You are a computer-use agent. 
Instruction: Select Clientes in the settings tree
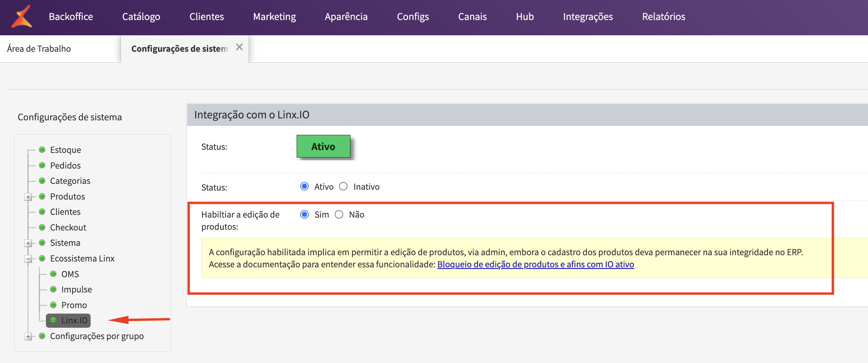click(65, 212)
